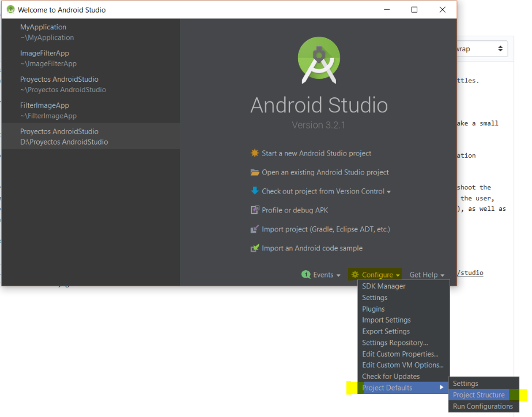Open Plugins from the Configure menu
The width and height of the screenshot is (532, 417).
point(403,309)
